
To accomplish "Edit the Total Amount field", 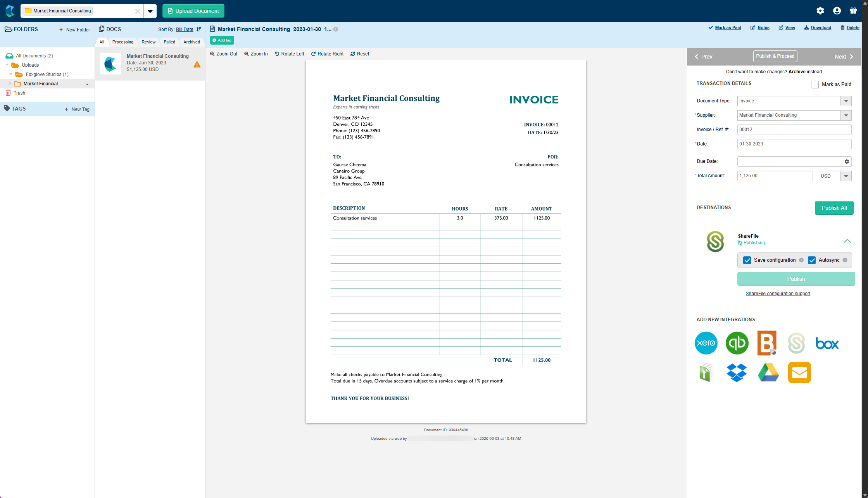I will (x=775, y=176).
